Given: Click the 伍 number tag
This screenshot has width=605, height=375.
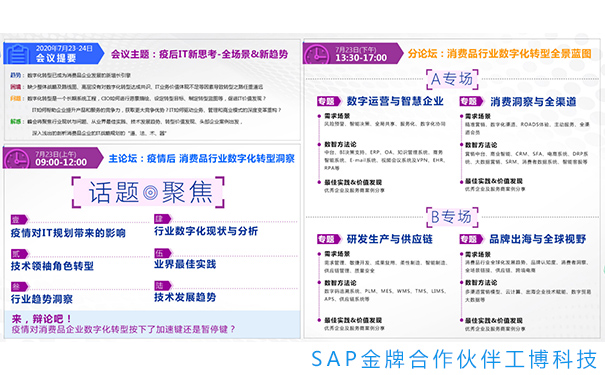Looking at the screenshot, I should 162,253.
